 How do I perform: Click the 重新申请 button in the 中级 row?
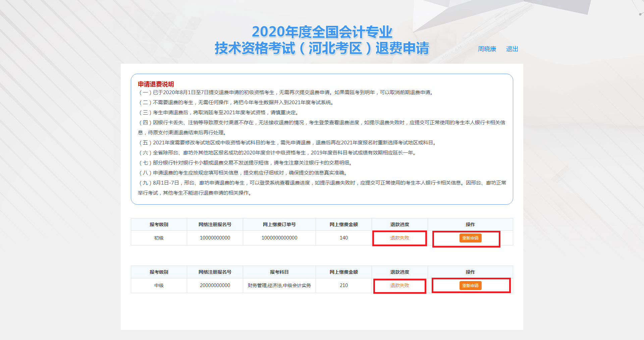[470, 285]
